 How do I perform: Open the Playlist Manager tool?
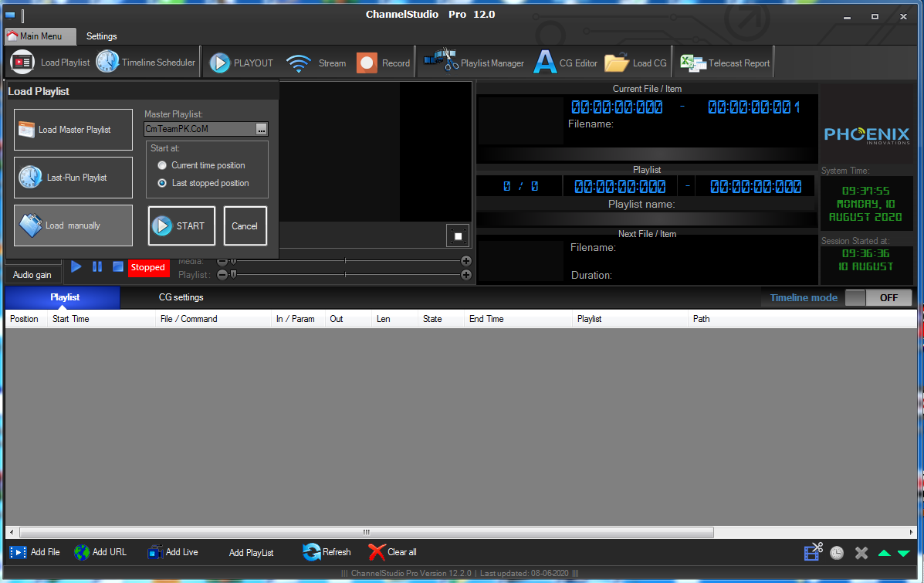pyautogui.click(x=474, y=63)
